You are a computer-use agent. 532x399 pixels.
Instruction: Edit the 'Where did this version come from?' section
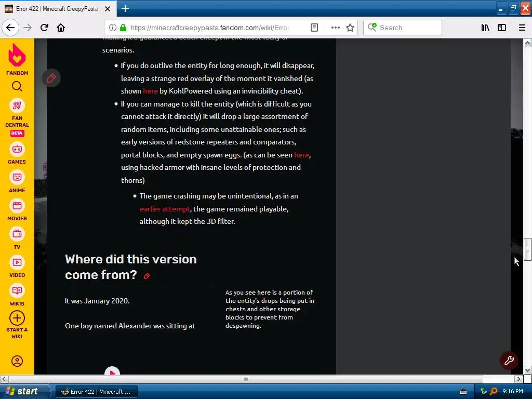147,276
